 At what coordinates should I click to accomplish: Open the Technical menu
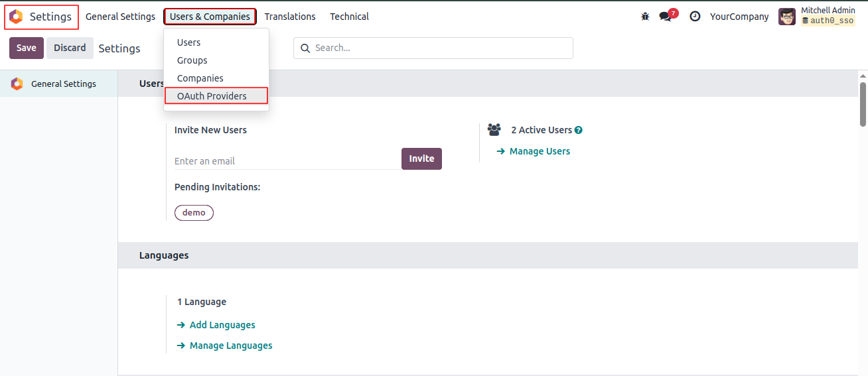coord(349,17)
